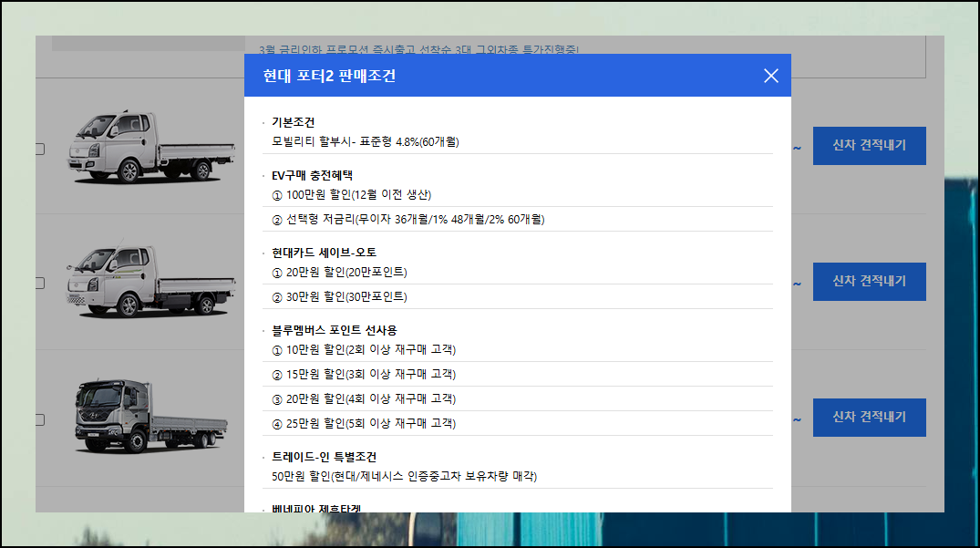Viewport: 980px width, 548px height.
Task: Select 100만원 할인(12월 이전 생산) line
Action: pos(351,195)
